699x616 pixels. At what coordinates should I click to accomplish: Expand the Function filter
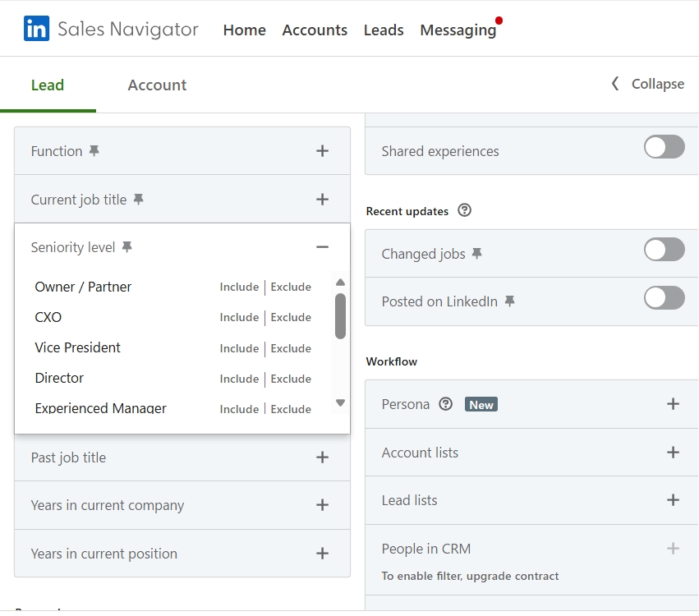point(322,151)
